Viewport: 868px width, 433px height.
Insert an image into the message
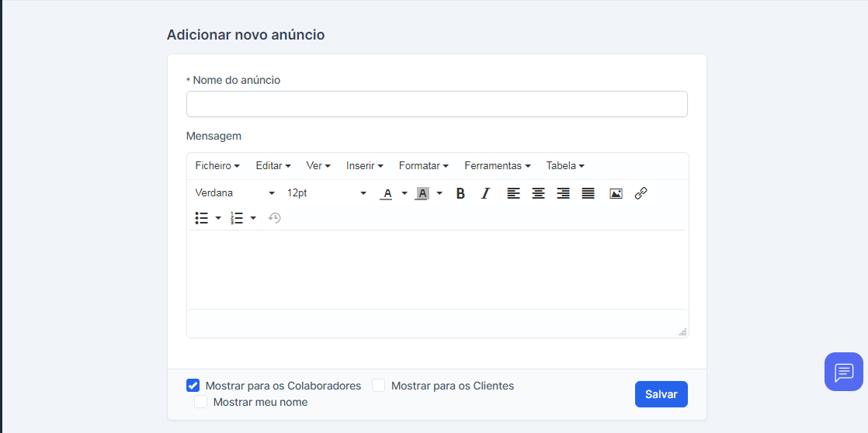(616, 193)
